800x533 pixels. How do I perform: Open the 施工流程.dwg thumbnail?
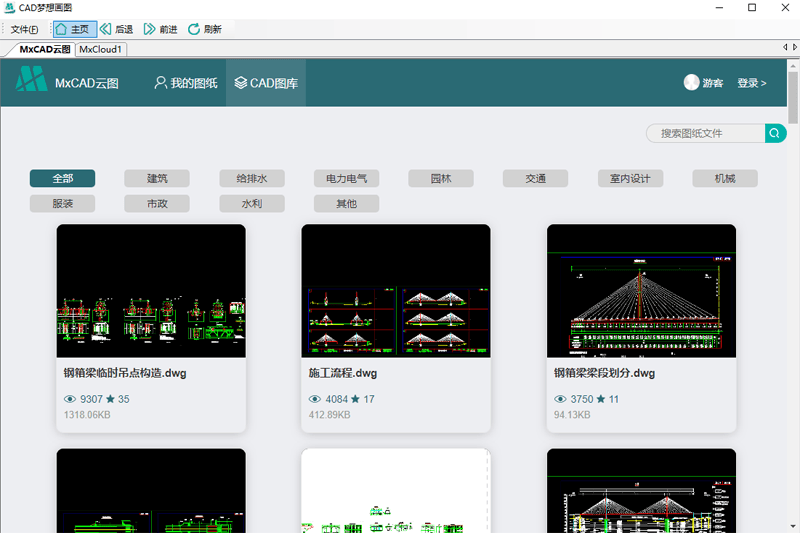tap(396, 291)
